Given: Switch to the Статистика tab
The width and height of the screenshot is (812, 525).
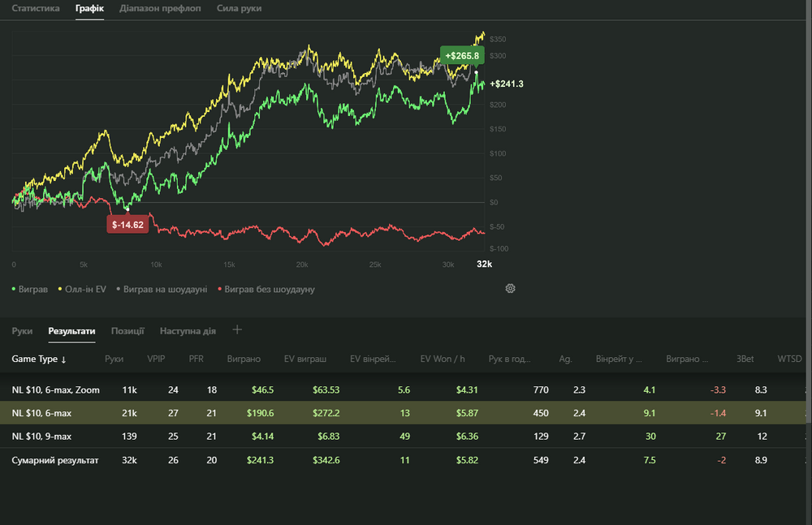Looking at the screenshot, I should pos(36,9).
